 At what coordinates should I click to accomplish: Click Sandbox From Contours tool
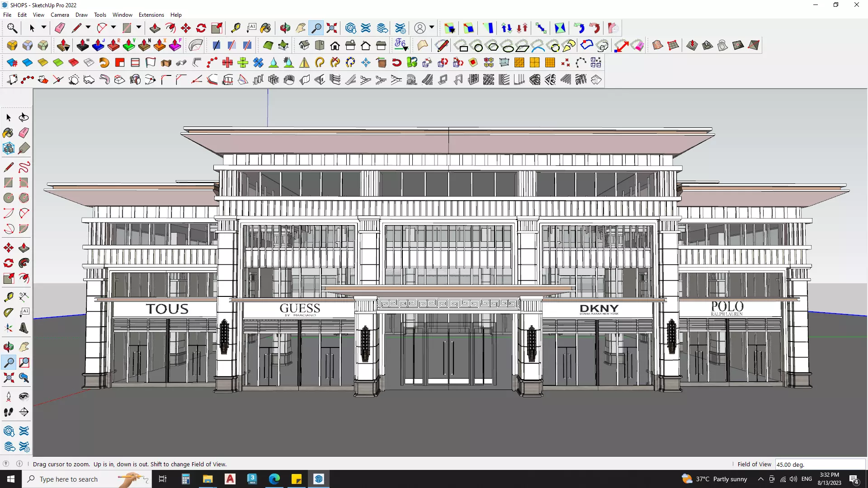pyautogui.click(x=658, y=45)
